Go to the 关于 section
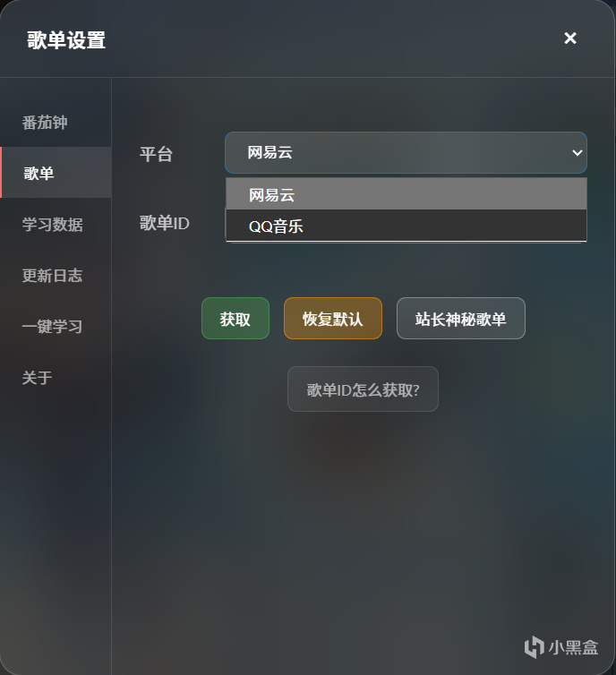The image size is (616, 675). coord(38,377)
